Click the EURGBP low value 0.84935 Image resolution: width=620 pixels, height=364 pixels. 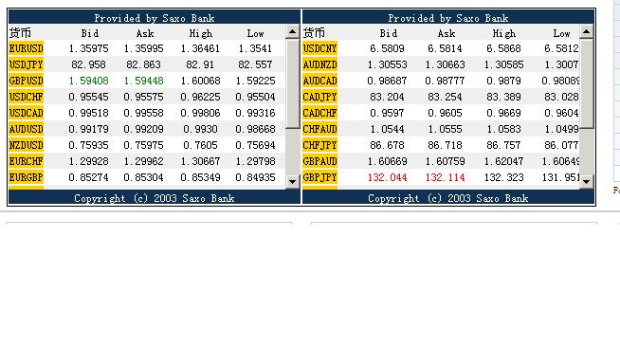(255, 177)
